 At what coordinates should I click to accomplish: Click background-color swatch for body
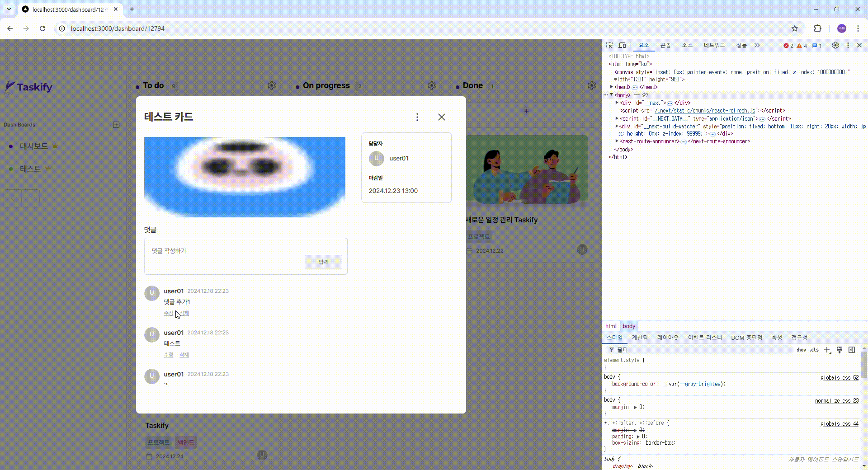tap(665, 384)
